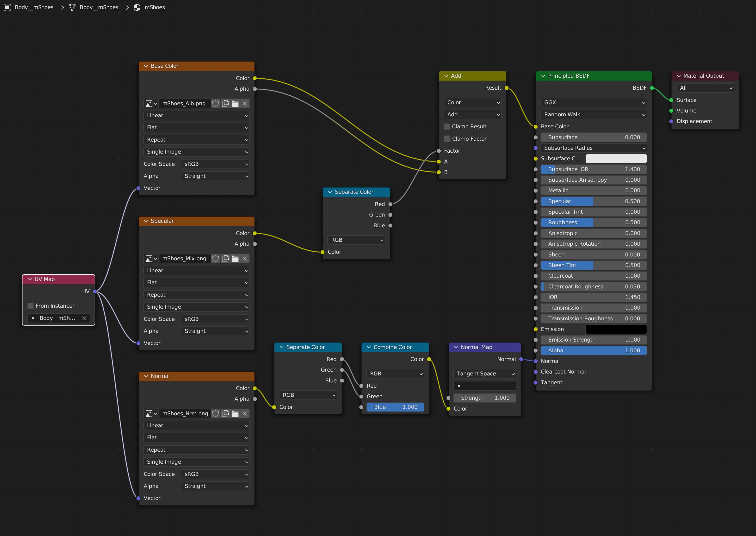Open image browse menu for mShoes_Alb.png
This screenshot has height=536, width=756.
coord(151,104)
